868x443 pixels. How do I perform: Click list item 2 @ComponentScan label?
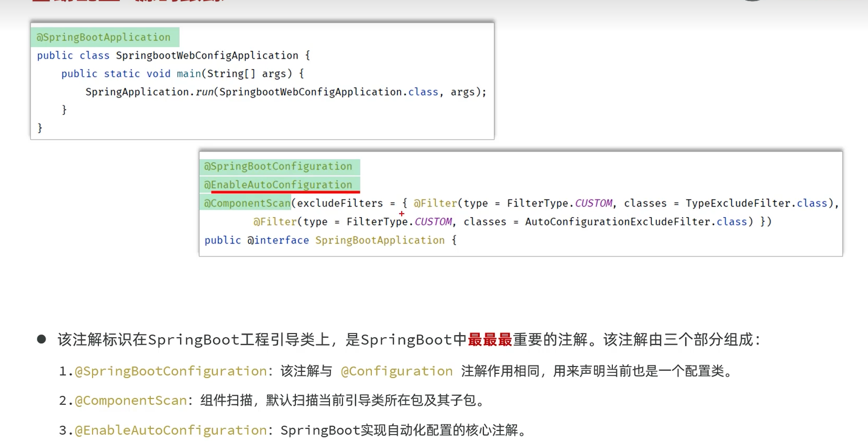[x=131, y=401]
